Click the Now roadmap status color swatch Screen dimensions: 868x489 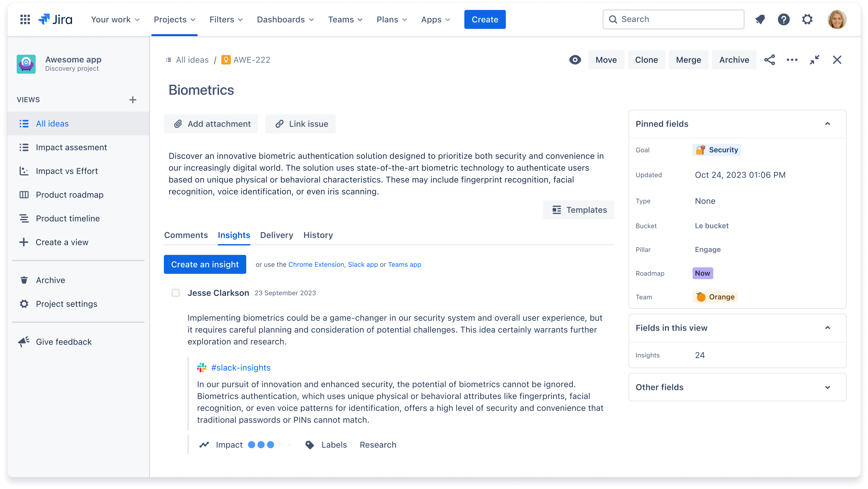(702, 273)
